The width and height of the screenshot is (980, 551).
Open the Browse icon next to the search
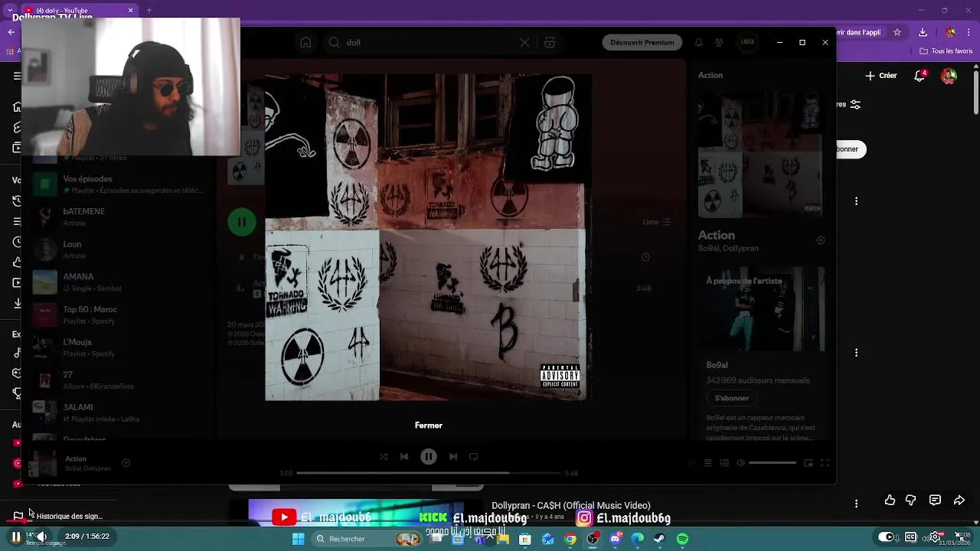[x=550, y=43]
